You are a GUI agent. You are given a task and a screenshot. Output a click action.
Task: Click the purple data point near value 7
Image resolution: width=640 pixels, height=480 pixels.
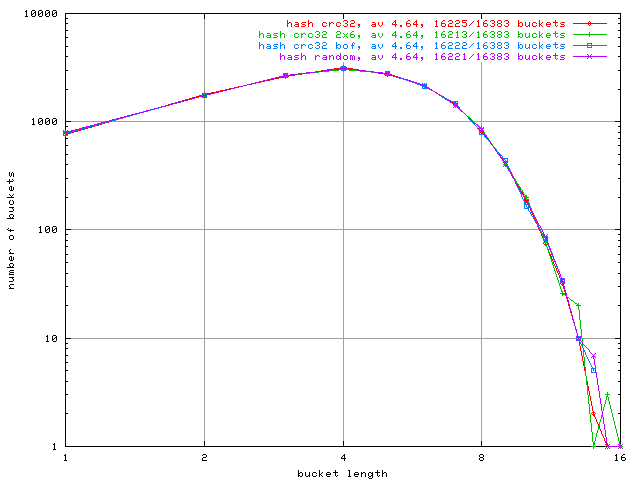coord(594,356)
